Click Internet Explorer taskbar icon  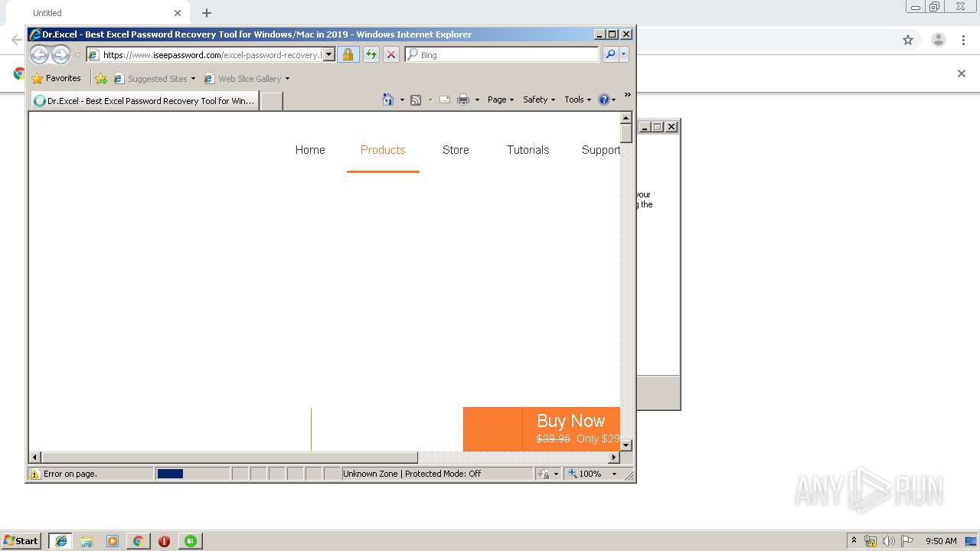60,540
